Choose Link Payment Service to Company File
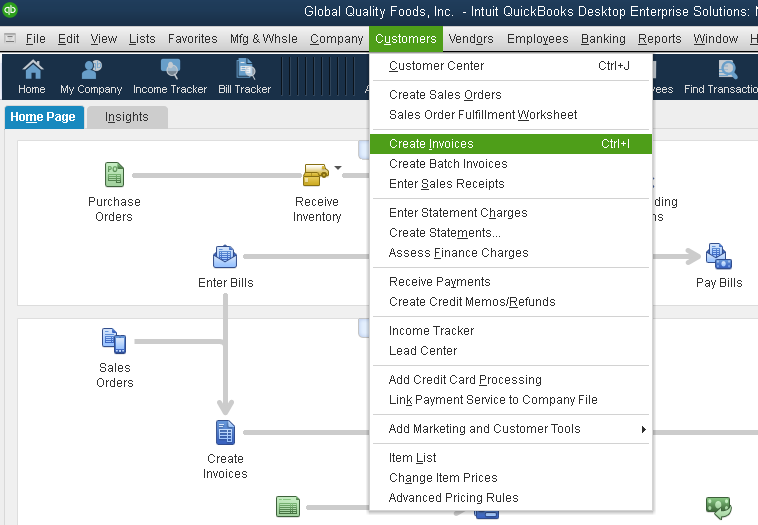 tap(511, 400)
